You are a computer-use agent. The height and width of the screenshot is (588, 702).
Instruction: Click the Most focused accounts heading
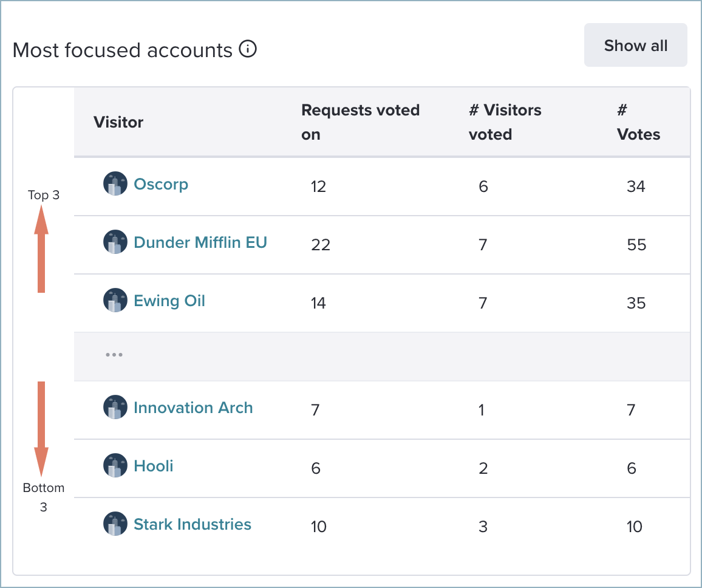click(122, 50)
